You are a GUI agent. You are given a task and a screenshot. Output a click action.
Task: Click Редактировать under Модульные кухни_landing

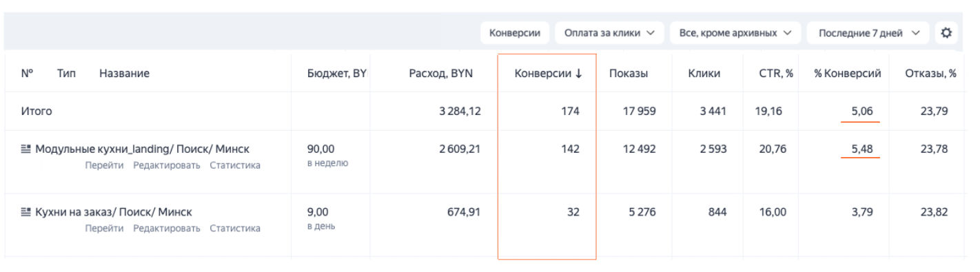coord(167,165)
